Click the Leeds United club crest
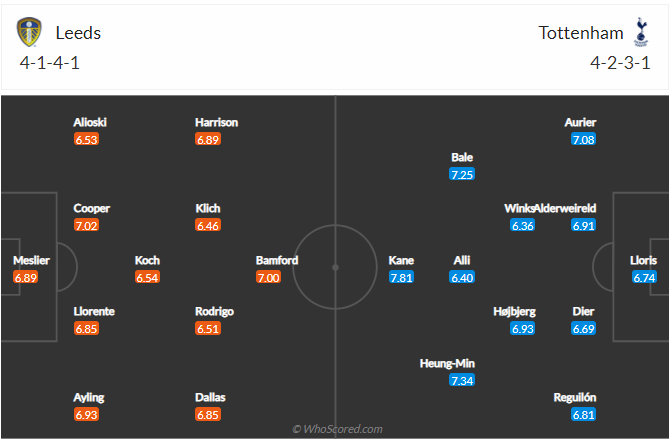Viewport: 670px width, 439px height. pyautogui.click(x=31, y=32)
